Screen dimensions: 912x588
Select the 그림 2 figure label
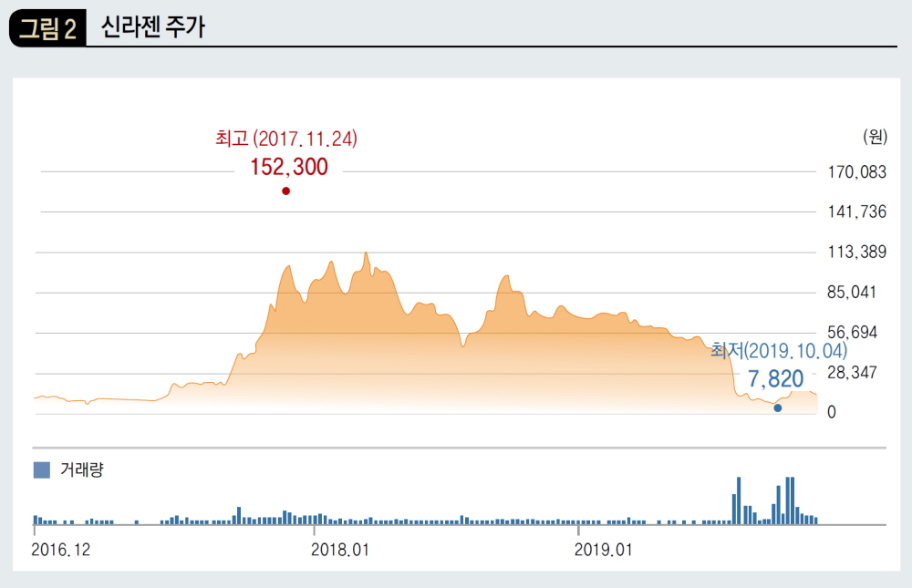pyautogui.click(x=47, y=27)
